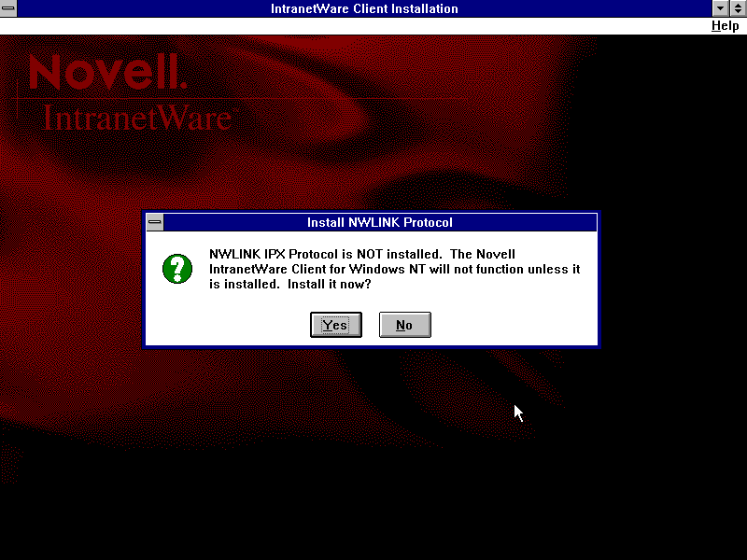This screenshot has width=747, height=560.
Task: Click the IntranetWare Client Installation title bar
Action: pyautogui.click(x=364, y=8)
